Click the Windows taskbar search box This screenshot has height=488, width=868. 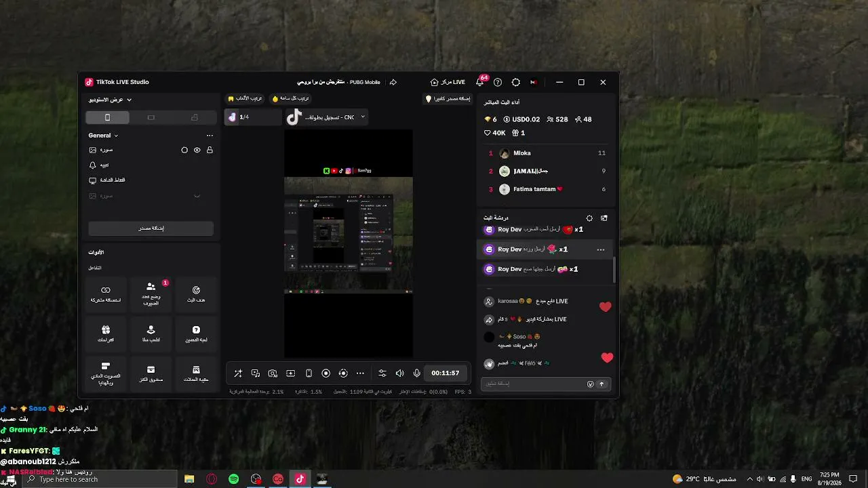(98, 479)
